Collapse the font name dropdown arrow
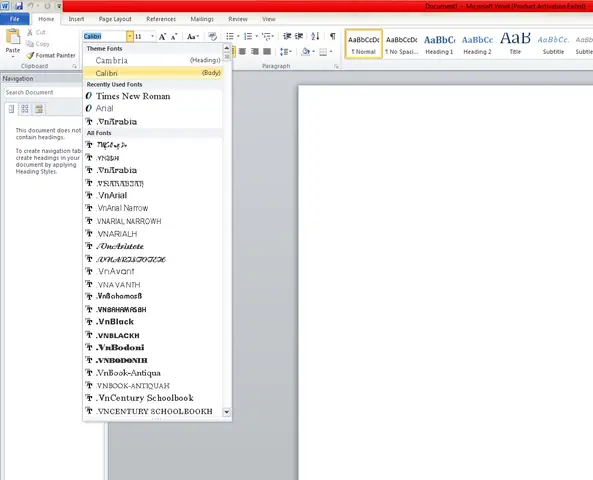This screenshot has width=593, height=480. pyautogui.click(x=130, y=36)
